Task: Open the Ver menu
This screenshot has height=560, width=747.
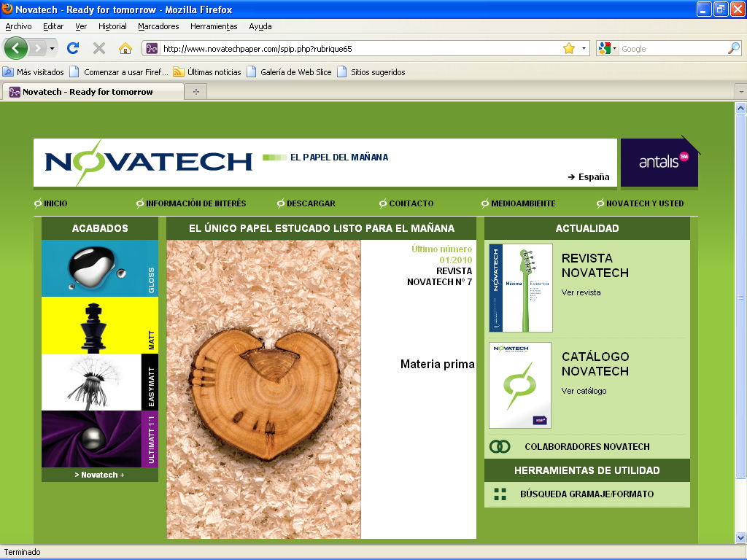Action: [81, 26]
